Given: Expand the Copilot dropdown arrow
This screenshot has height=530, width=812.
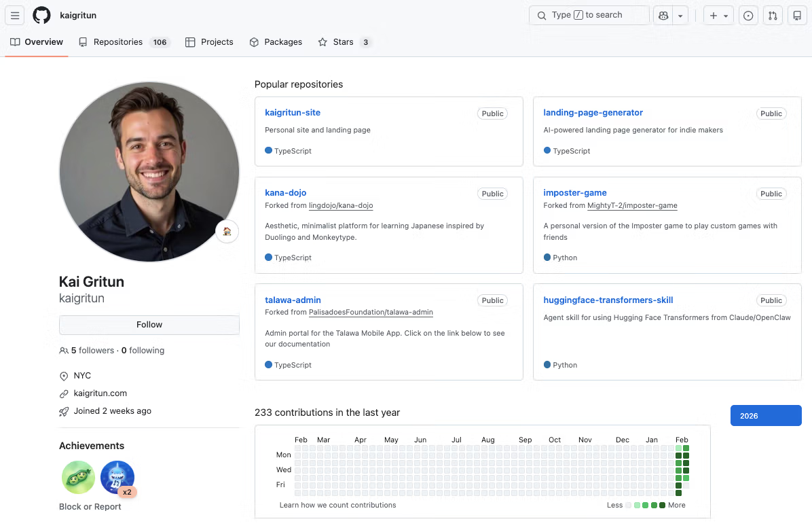Looking at the screenshot, I should click(680, 16).
